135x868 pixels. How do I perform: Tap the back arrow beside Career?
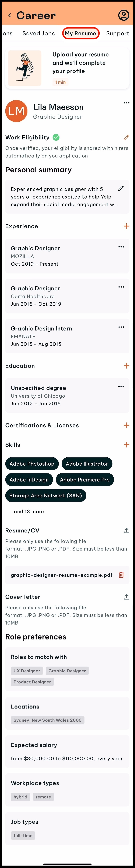point(10,15)
